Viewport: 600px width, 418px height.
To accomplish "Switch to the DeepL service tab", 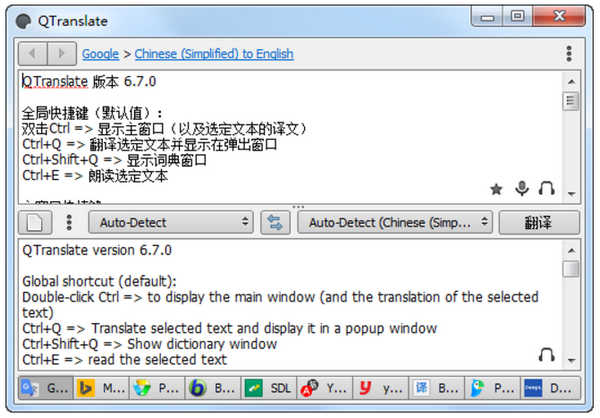I will [x=550, y=389].
